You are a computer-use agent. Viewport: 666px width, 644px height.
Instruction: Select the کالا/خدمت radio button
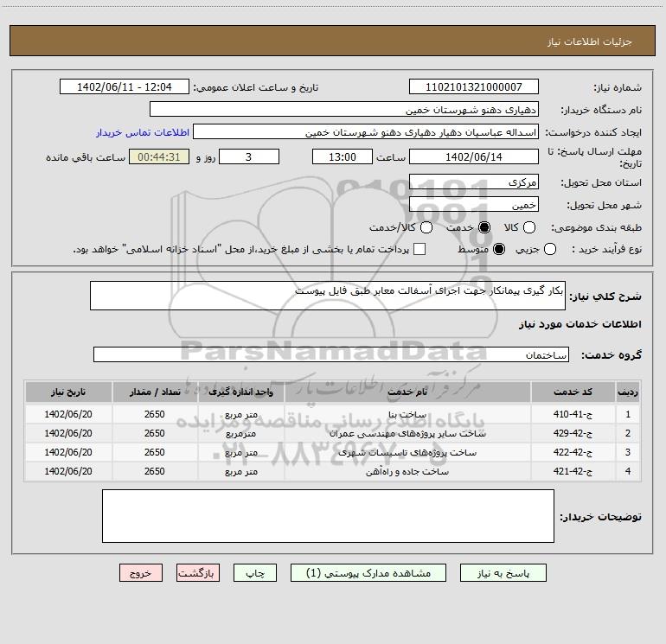point(426,227)
